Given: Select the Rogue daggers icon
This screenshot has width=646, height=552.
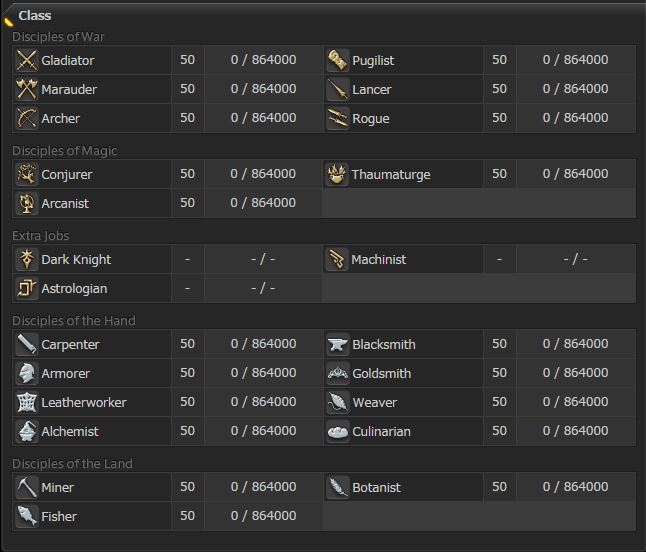Looking at the screenshot, I should click(338, 118).
